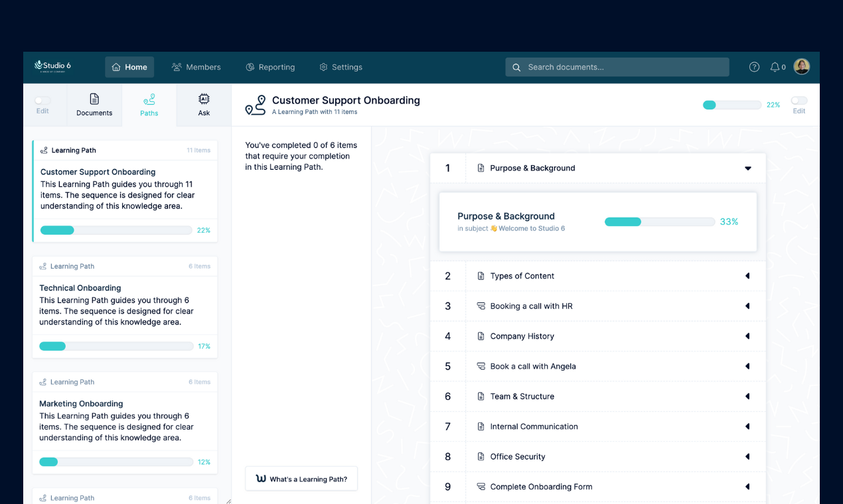Open the Reporting section
Screen dimensions: 843x504
coord(270,66)
